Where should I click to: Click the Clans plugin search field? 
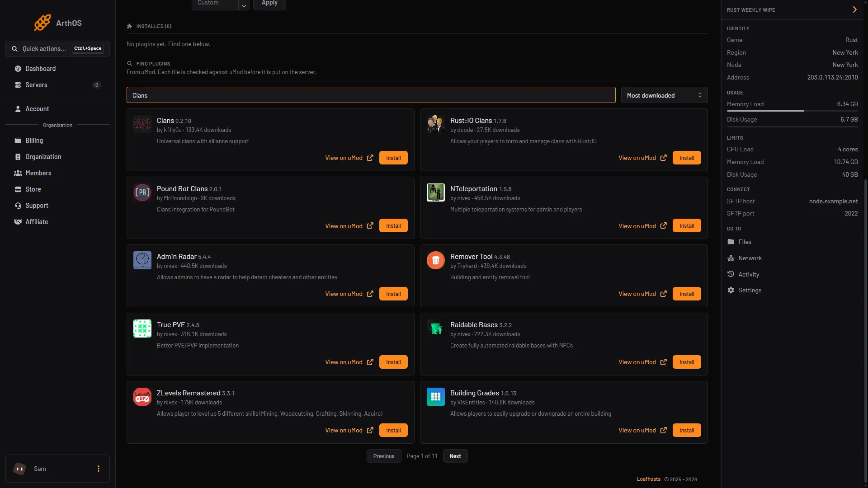[371, 95]
